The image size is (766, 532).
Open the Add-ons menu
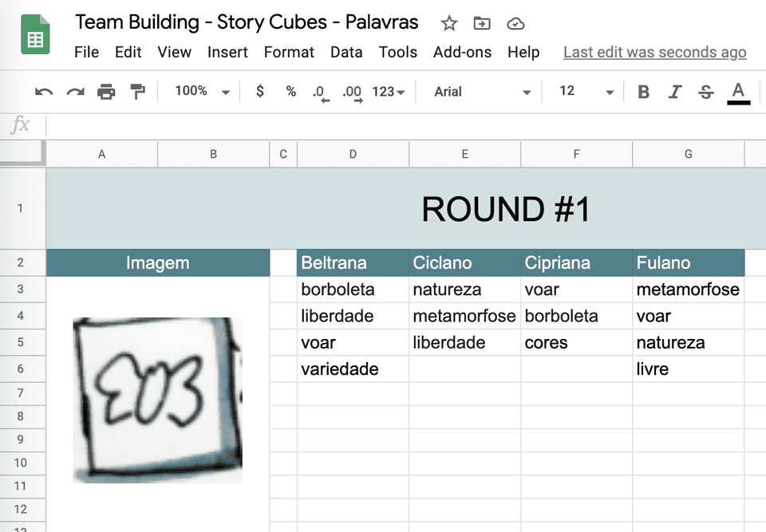pyautogui.click(x=462, y=52)
